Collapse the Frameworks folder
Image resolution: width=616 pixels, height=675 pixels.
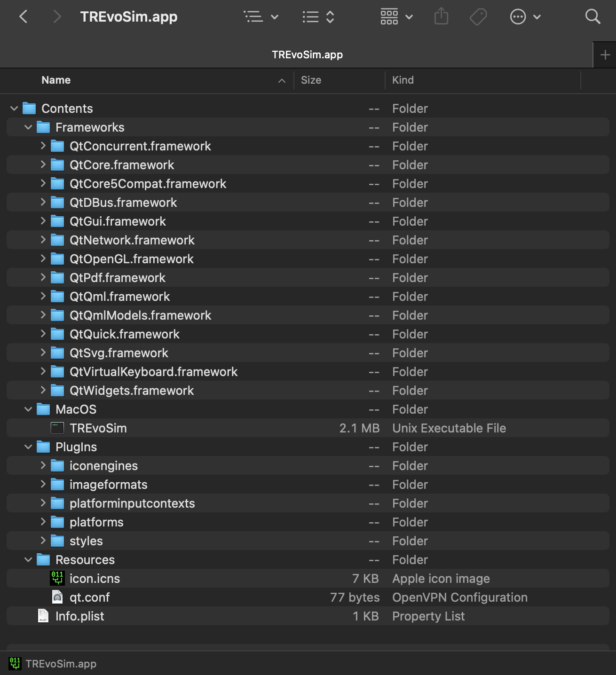[x=28, y=127]
